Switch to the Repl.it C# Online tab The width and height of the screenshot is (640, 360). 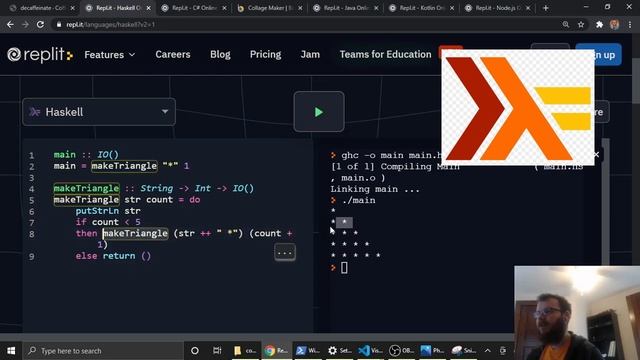coord(194,8)
